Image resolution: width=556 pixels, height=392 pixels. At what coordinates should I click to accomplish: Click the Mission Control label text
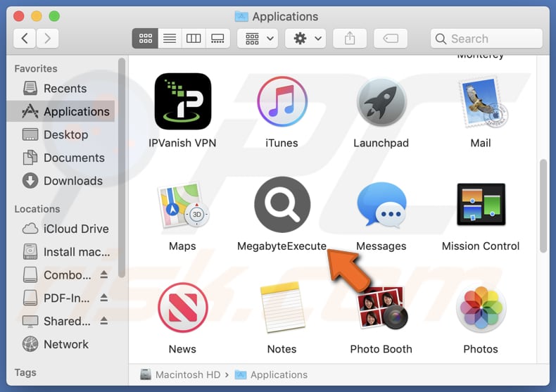481,246
